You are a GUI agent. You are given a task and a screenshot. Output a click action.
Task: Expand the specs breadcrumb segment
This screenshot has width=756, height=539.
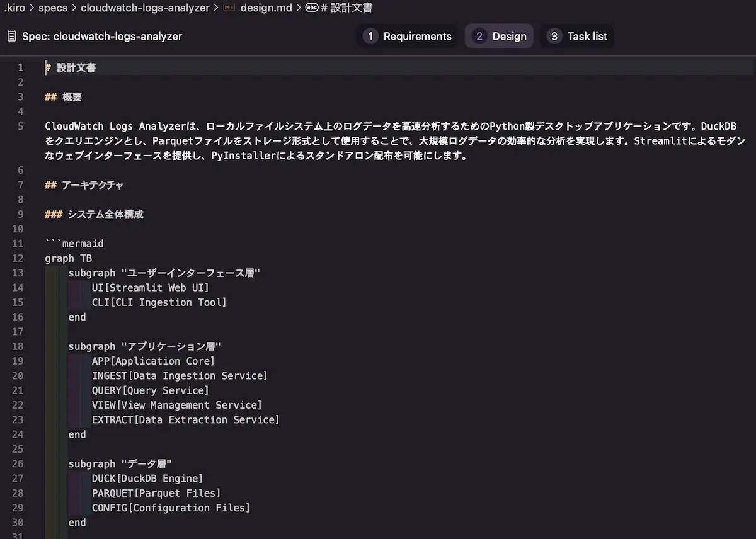tap(53, 8)
